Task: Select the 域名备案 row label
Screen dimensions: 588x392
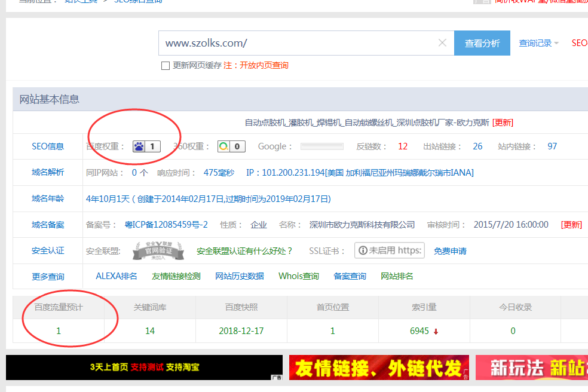Action: [48, 225]
